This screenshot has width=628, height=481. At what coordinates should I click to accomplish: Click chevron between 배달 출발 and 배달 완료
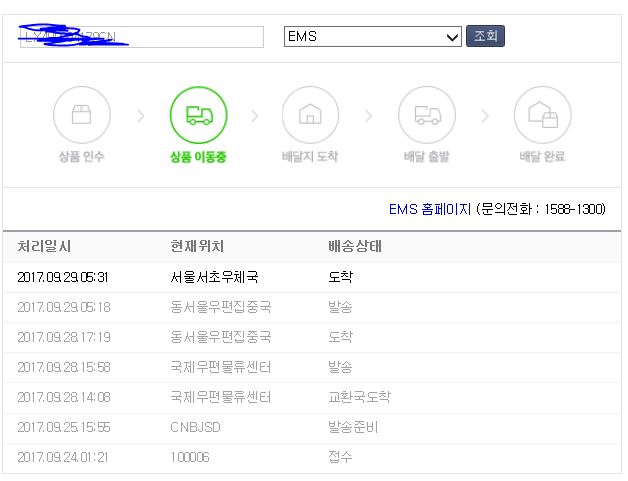[x=485, y=116]
